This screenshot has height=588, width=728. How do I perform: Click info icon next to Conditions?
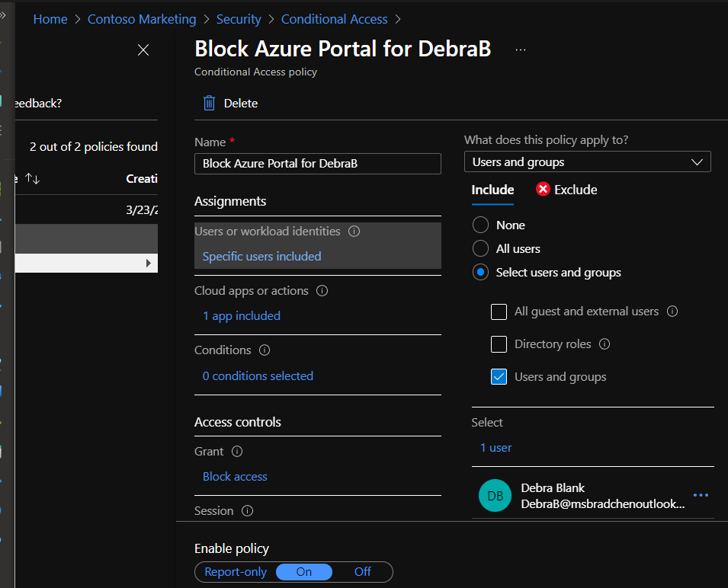click(265, 350)
